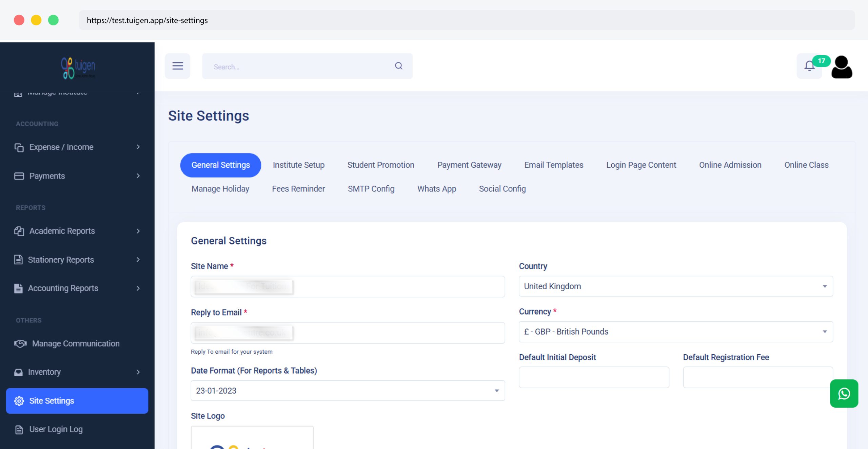
Task: Open the Date Format dropdown
Action: 348,391
